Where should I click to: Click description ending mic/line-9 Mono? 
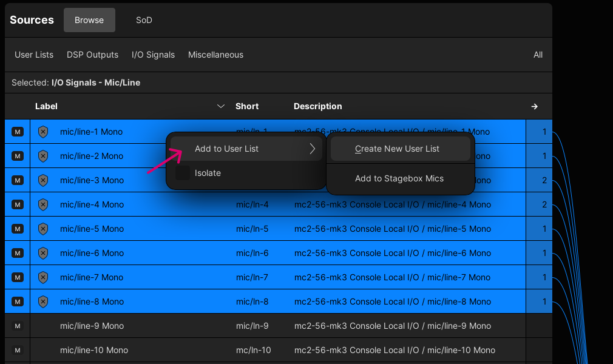pos(393,326)
